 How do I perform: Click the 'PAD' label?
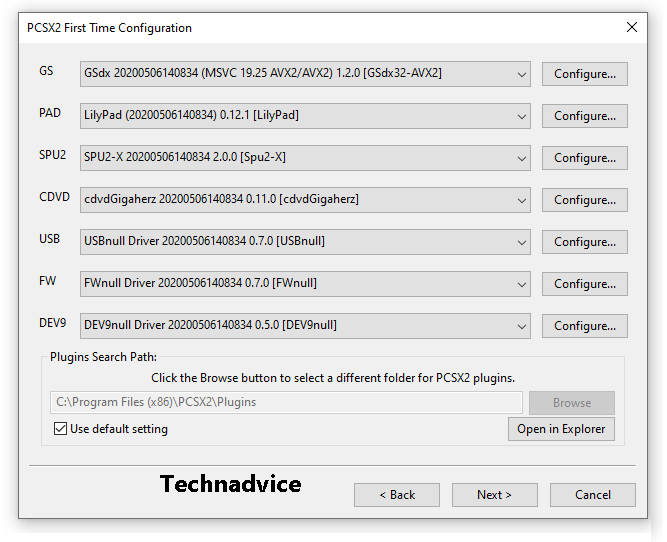[50, 113]
